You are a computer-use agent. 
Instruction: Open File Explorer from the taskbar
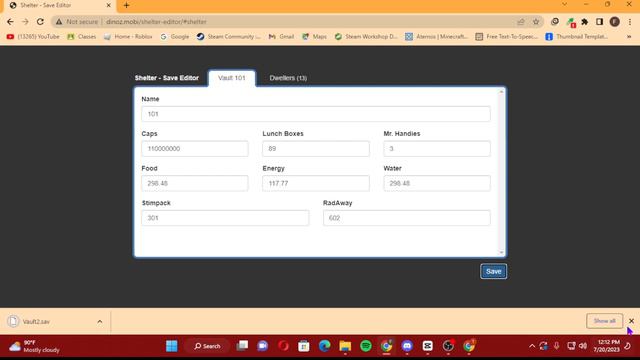[345, 346]
